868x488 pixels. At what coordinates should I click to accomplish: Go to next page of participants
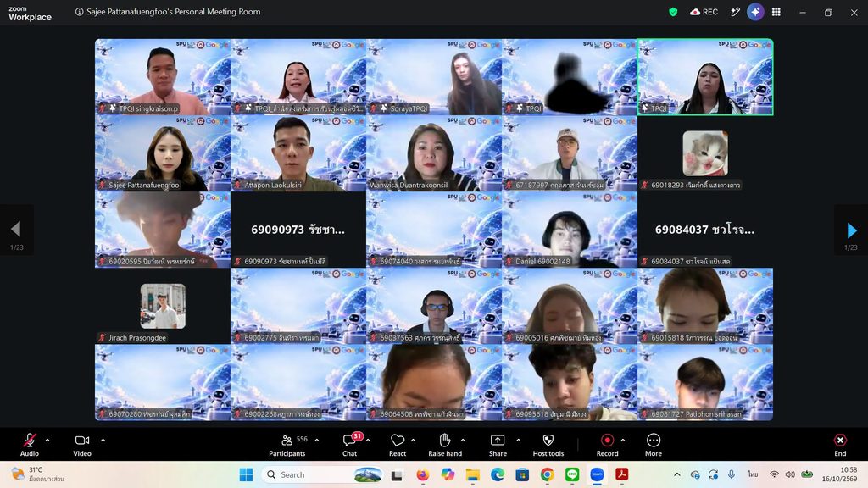pos(851,230)
